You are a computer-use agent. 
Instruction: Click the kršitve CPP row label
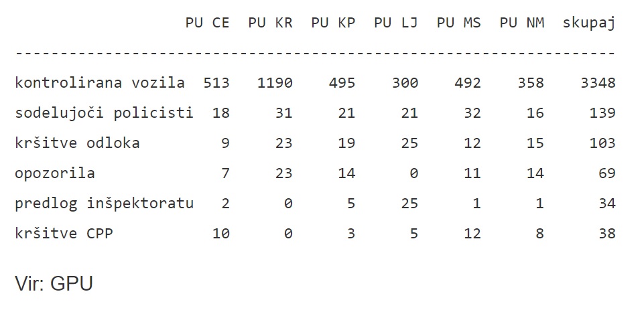point(64,234)
